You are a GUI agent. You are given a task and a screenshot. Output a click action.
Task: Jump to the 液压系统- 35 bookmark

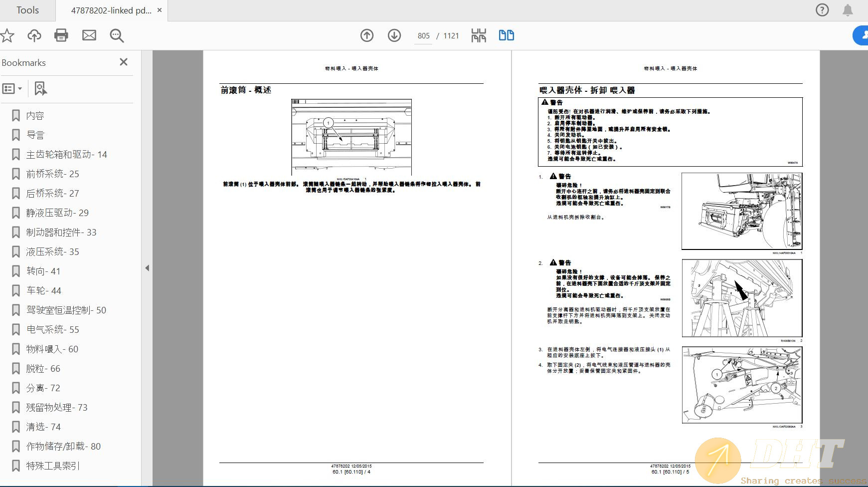(52, 252)
